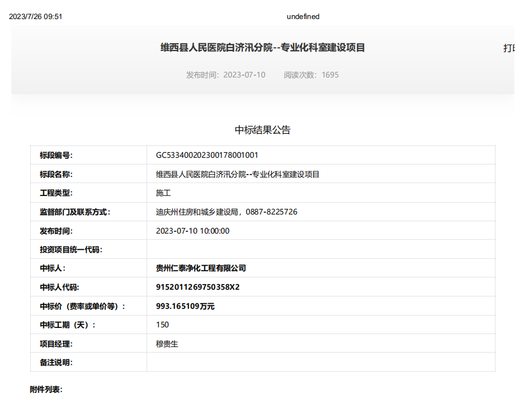Click the publish timestamp 2023-07-10 10:00:00

[193, 231]
